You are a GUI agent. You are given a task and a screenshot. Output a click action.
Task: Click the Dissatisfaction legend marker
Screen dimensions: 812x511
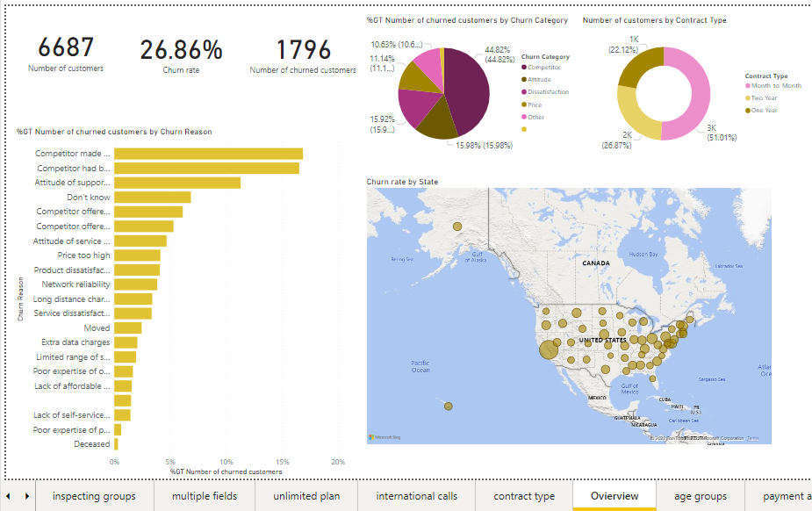523,91
